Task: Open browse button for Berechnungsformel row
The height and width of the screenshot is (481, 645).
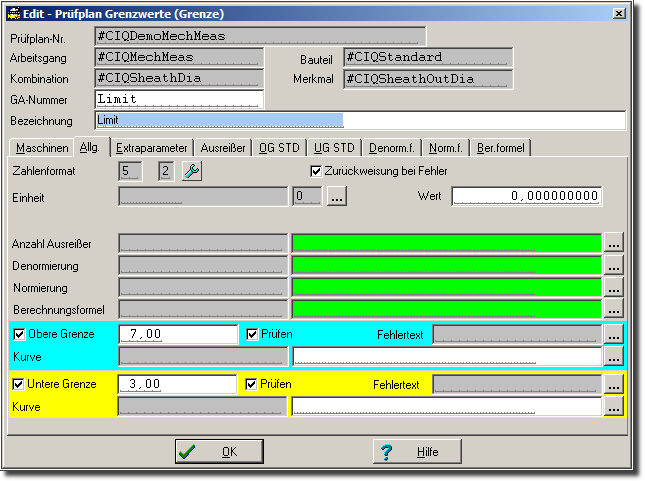Action: click(x=614, y=309)
